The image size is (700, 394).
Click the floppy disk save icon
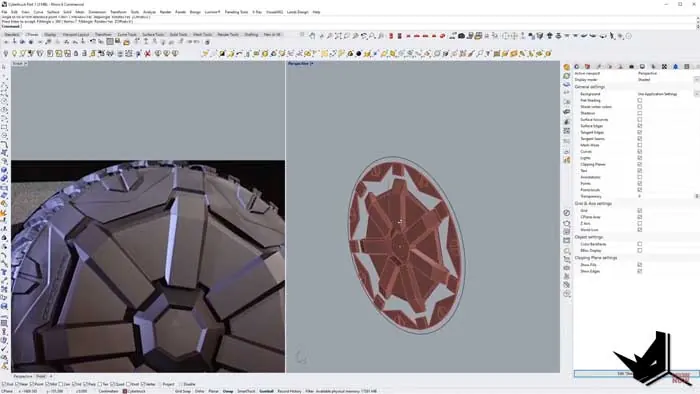[x=117, y=41]
